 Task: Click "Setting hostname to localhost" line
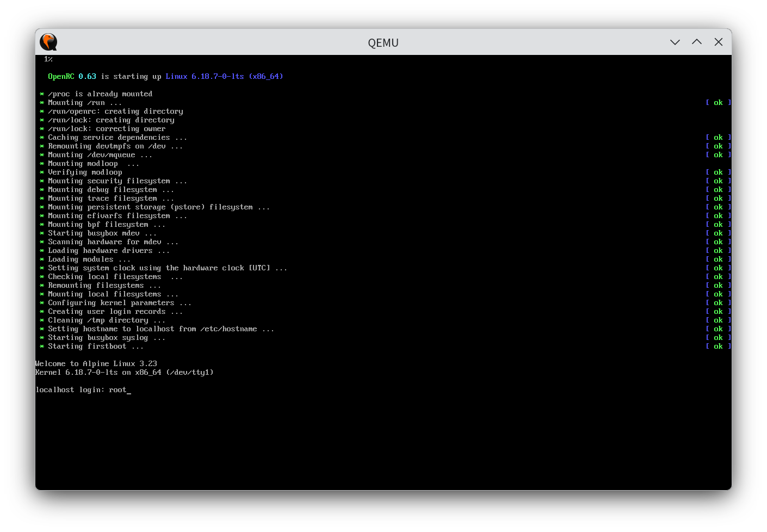point(161,329)
